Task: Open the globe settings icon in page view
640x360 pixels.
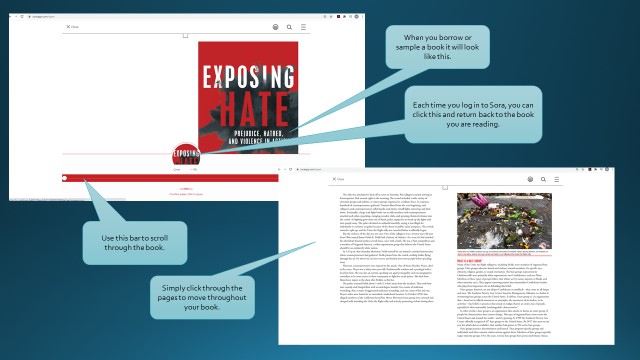Action: [530, 179]
